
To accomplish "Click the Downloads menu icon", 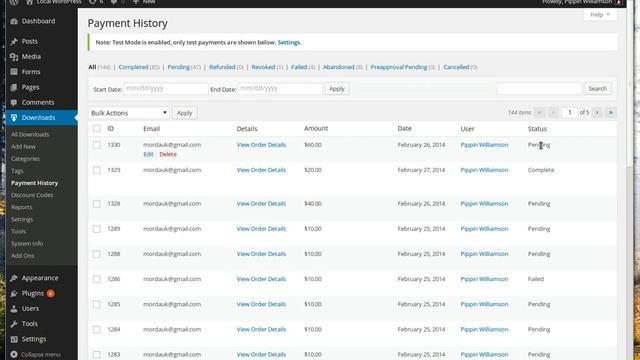I will 14,118.
